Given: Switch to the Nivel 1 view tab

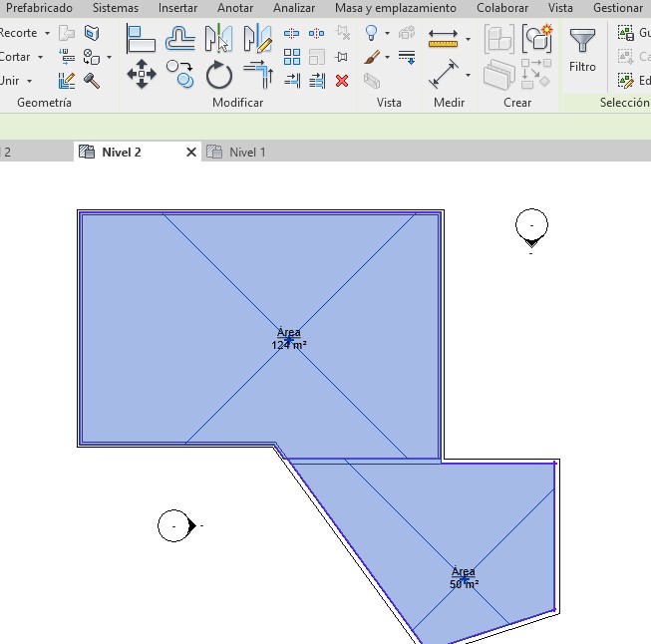Looking at the screenshot, I should (x=247, y=153).
